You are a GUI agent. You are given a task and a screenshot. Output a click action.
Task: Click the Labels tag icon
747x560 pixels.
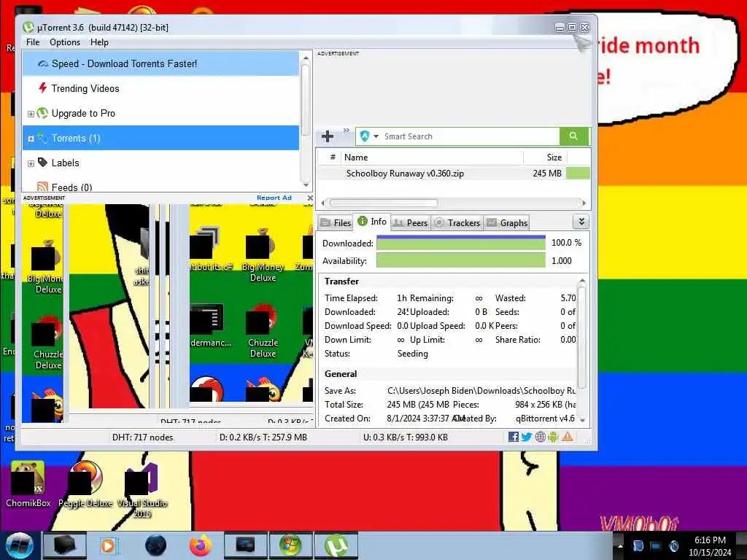pos(42,163)
